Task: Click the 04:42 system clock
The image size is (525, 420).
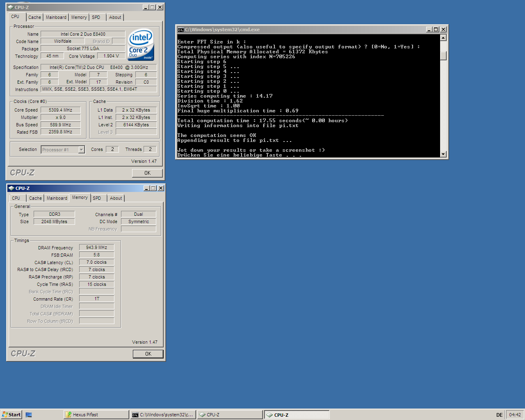Action: click(x=515, y=415)
